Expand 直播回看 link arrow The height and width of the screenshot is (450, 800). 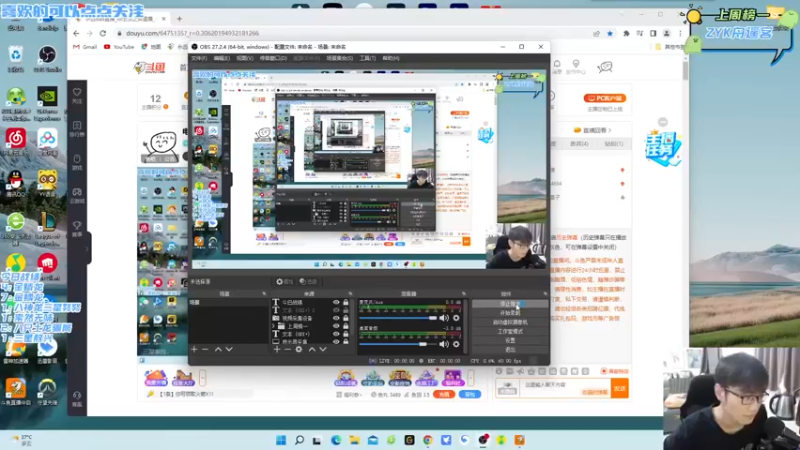pos(609,130)
